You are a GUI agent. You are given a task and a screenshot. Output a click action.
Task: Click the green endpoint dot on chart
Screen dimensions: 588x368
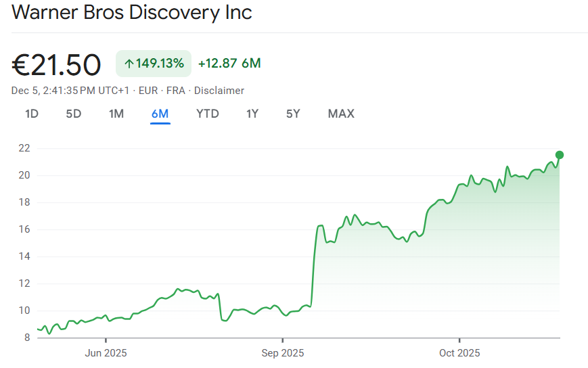pos(560,155)
